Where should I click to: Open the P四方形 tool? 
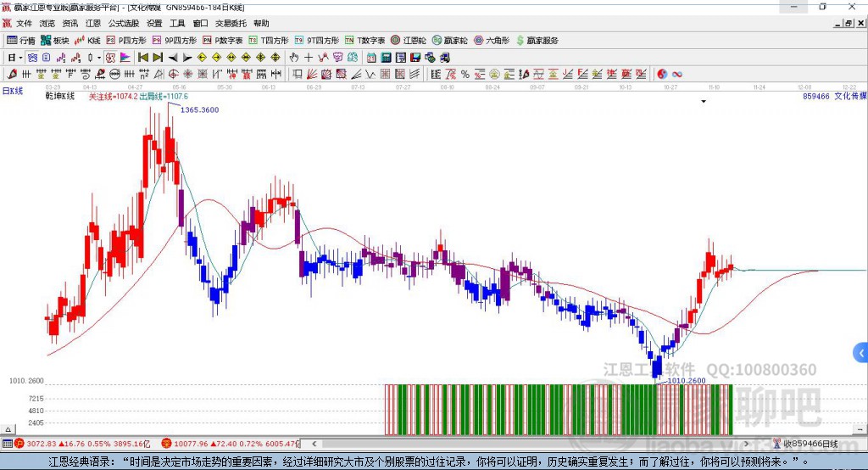[126, 41]
